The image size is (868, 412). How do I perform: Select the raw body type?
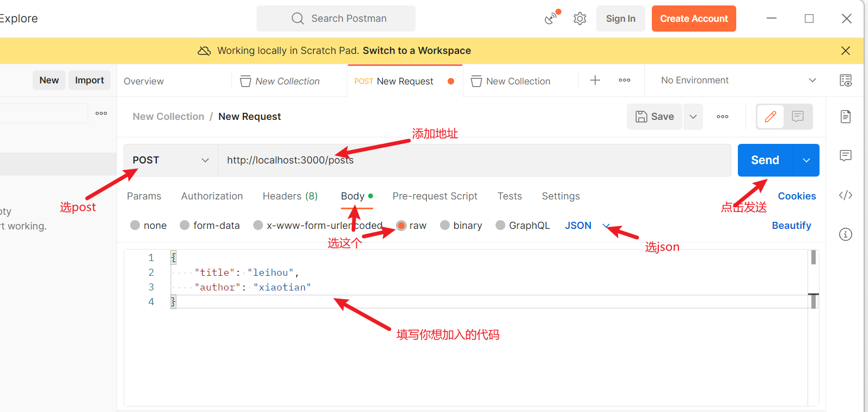(x=401, y=225)
